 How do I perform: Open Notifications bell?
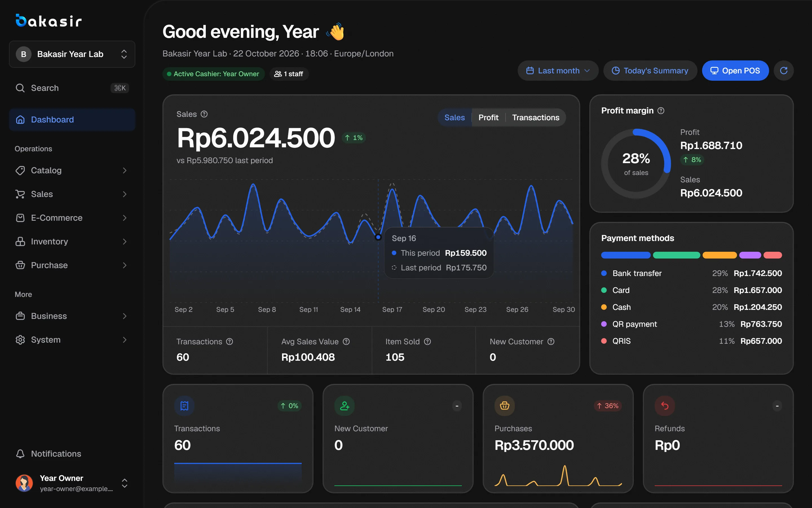click(x=20, y=454)
